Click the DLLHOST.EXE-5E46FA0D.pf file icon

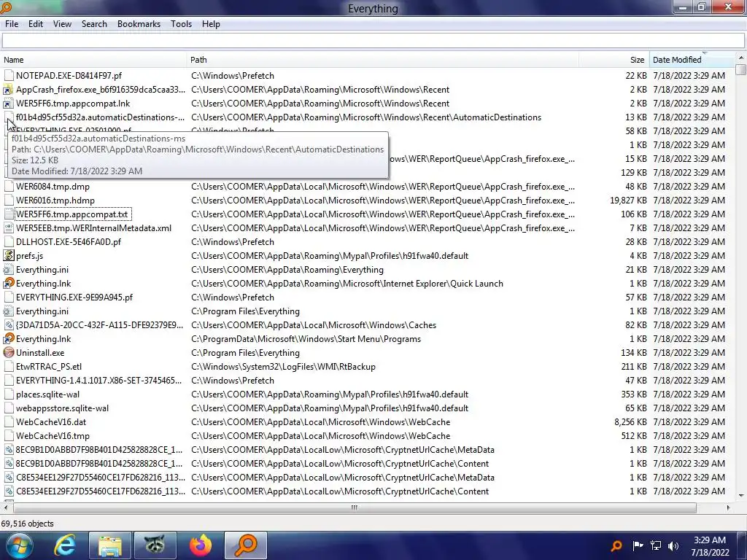pyautogui.click(x=9, y=242)
